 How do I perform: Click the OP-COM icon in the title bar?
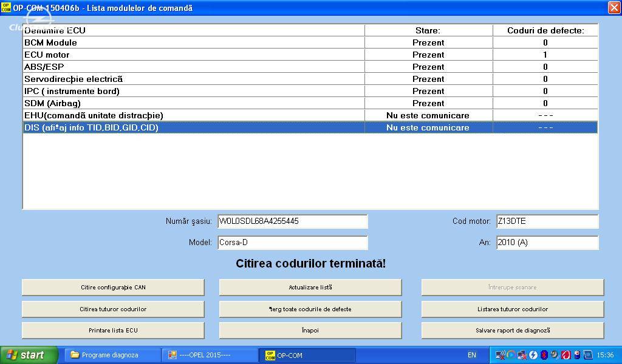(x=6, y=7)
